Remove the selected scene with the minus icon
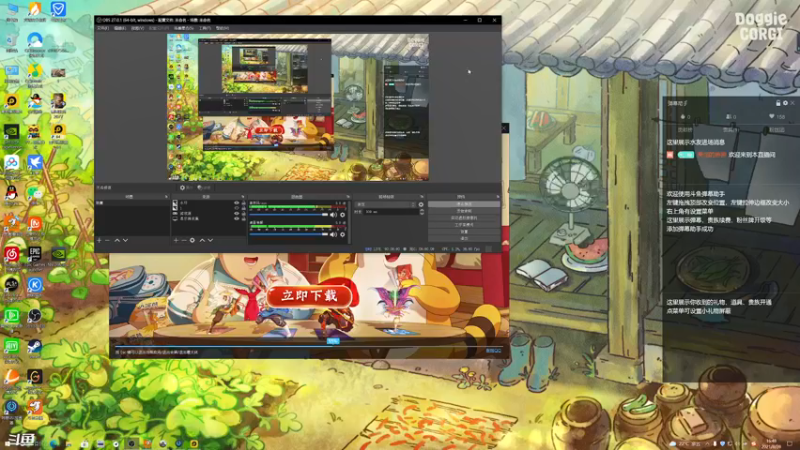 point(107,240)
